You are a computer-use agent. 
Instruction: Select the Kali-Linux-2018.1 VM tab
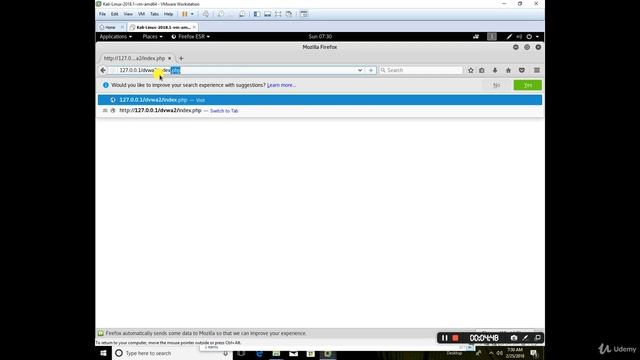coord(162,27)
